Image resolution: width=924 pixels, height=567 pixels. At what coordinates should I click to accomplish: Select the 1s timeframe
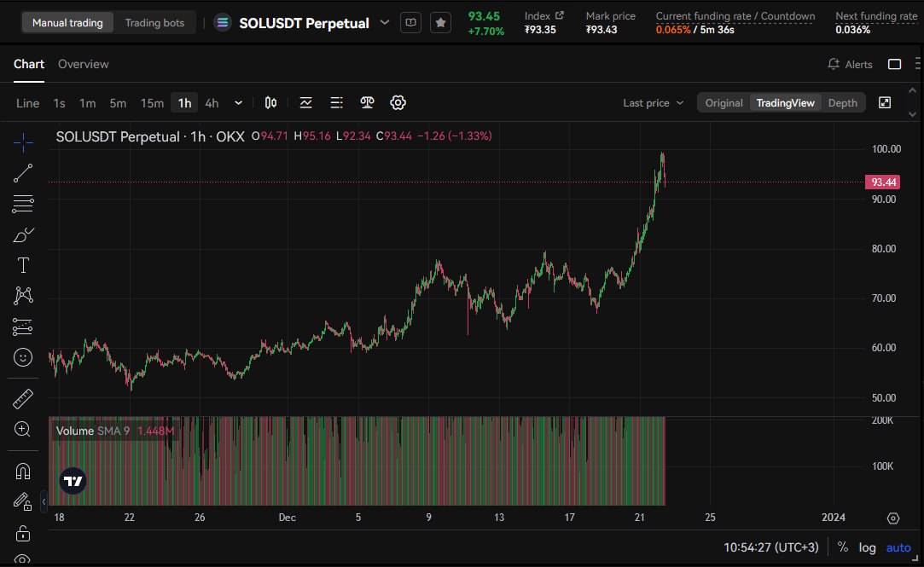59,103
